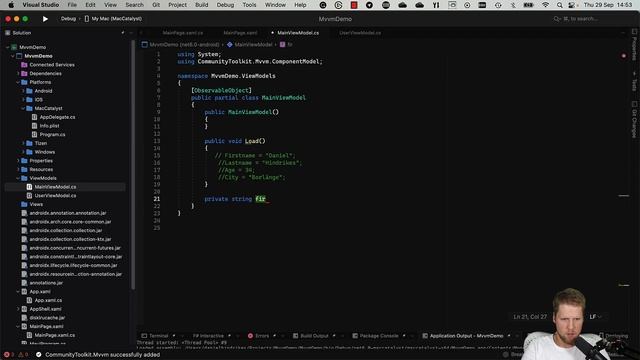This screenshot has height=360, width=640.
Task: Open macOS Spotlight search
Action: pos(560,5)
